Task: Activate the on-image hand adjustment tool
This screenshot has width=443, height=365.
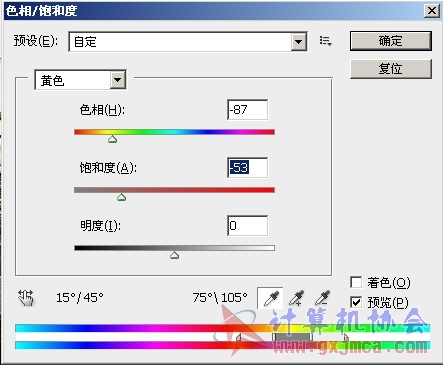Action: [26, 298]
